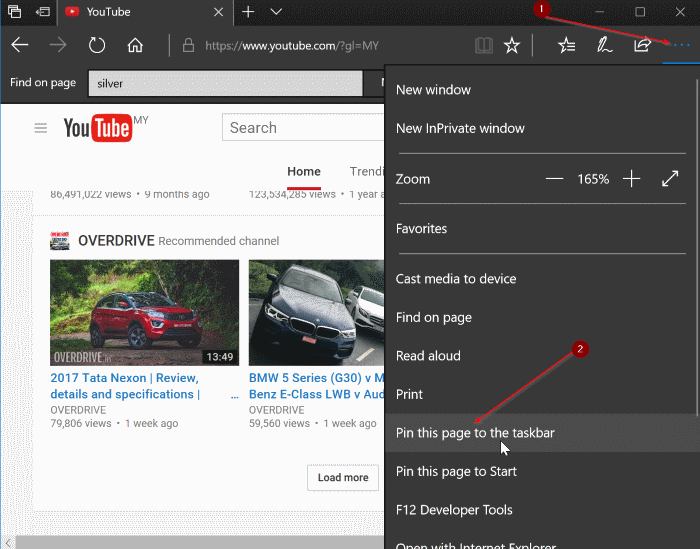
Task: Click the menu's vertical scrollbar
Action: coord(697,248)
